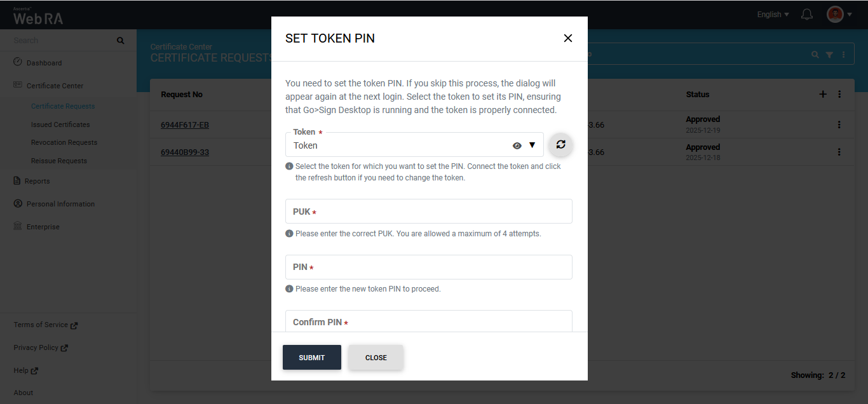Open row options for request 6944F617-EB
This screenshot has height=404, width=868.
coord(839,125)
